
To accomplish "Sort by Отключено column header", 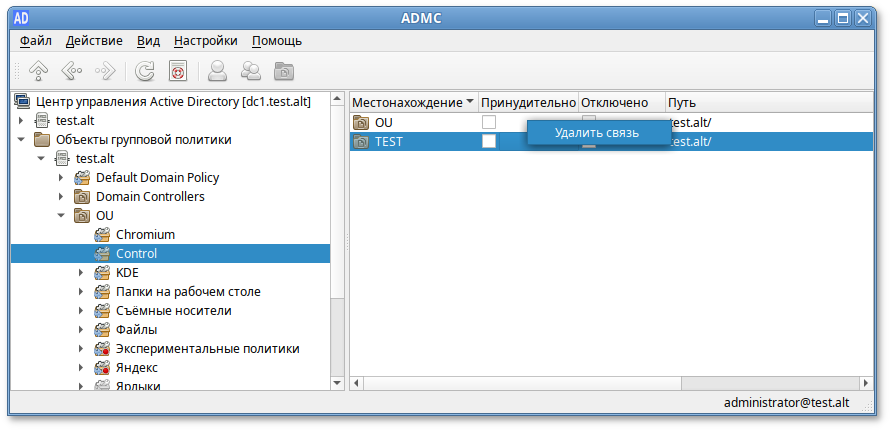I will coord(622,103).
